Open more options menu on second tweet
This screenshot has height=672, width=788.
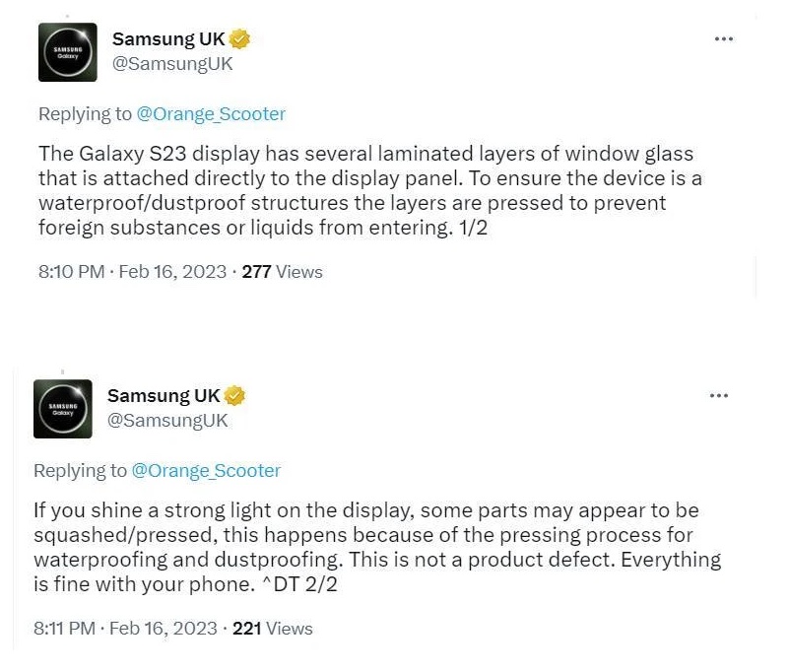tap(719, 396)
